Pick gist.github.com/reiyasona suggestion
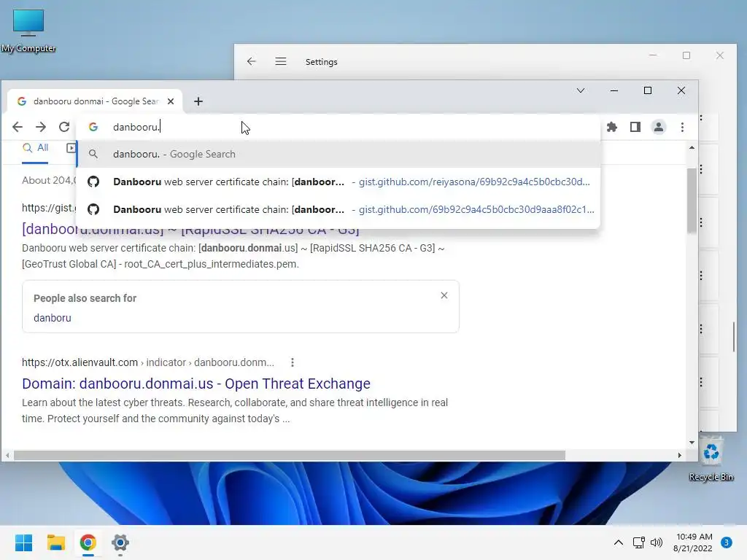The width and height of the screenshot is (747, 560). (338, 182)
